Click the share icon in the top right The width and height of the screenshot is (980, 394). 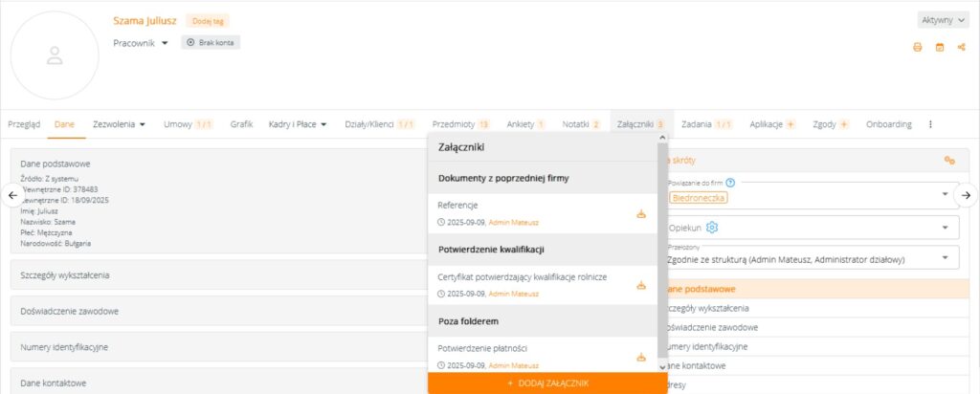pos(961,47)
